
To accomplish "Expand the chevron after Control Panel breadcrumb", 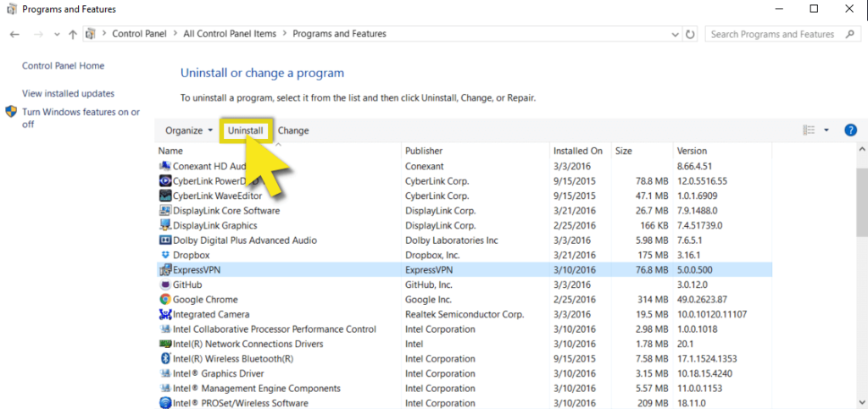I will coord(175,34).
